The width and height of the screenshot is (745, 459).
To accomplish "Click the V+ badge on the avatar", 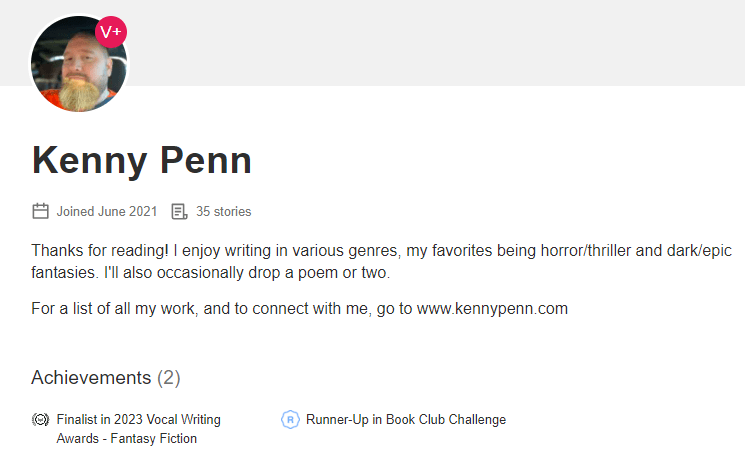I will tap(110, 32).
